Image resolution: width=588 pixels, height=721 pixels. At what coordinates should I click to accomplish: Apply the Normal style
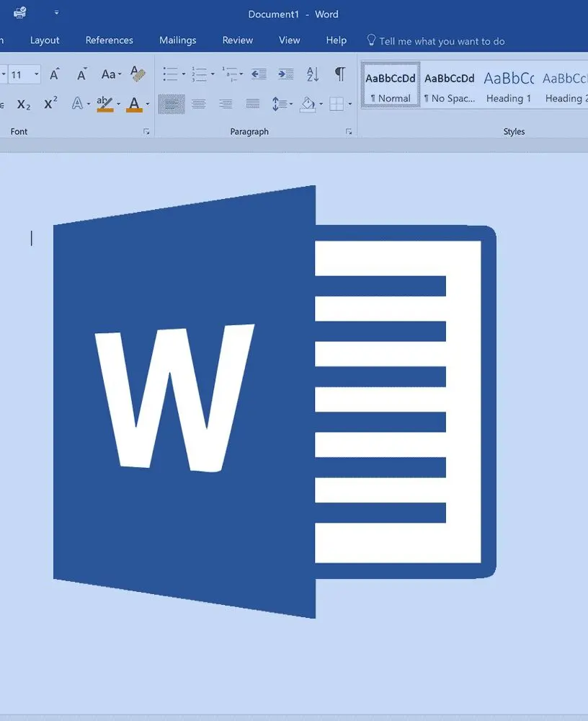click(x=391, y=85)
